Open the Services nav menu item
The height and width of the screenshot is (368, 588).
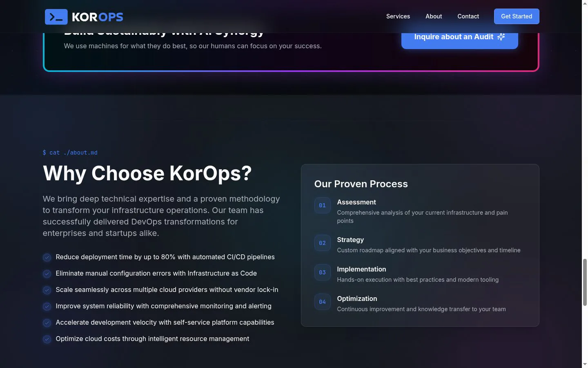(398, 16)
